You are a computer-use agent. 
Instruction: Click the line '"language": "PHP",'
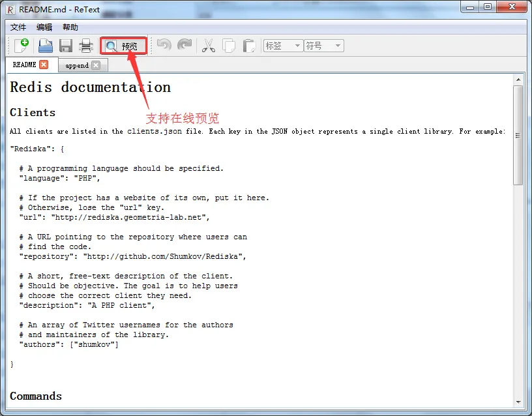pos(60,178)
